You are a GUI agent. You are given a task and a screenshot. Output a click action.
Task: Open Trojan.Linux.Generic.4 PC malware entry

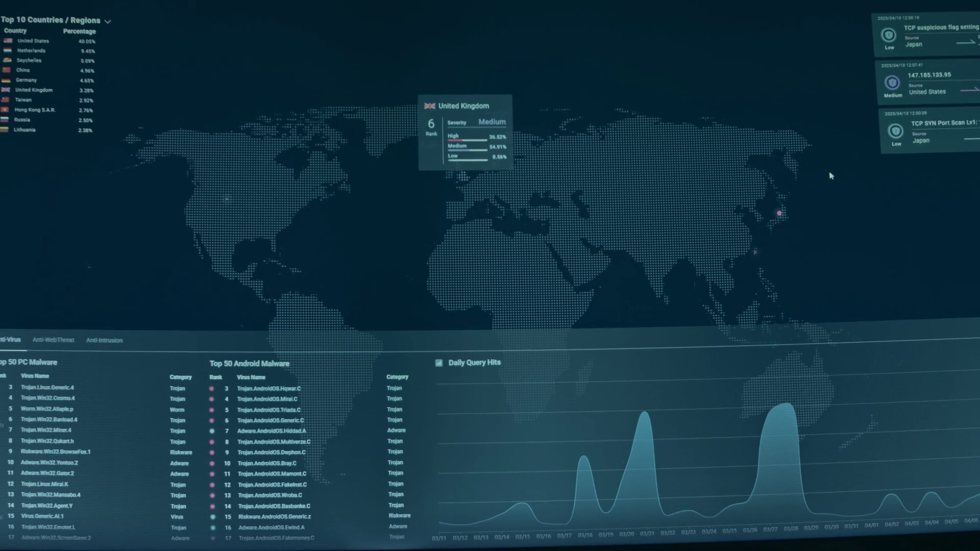(x=47, y=387)
